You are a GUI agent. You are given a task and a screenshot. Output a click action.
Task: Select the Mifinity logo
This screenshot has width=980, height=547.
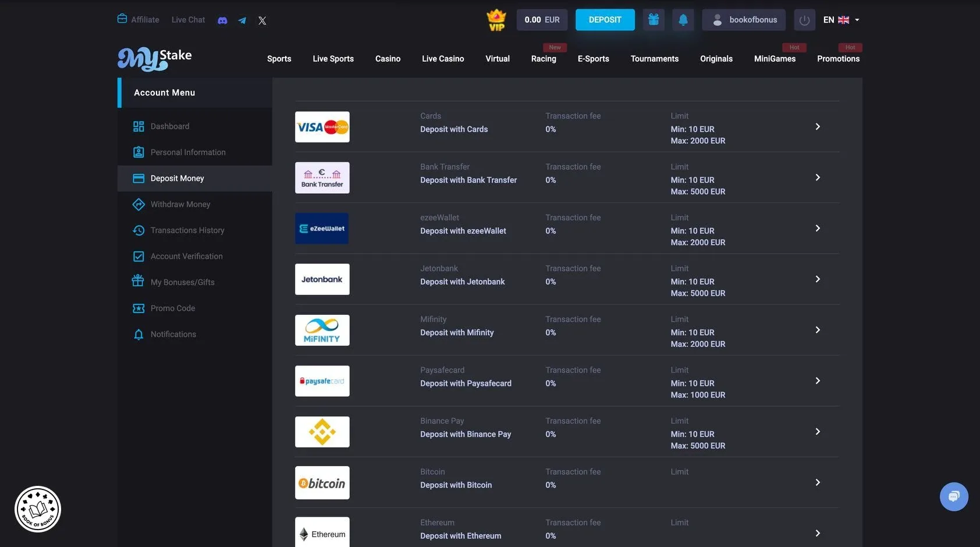[x=322, y=330]
